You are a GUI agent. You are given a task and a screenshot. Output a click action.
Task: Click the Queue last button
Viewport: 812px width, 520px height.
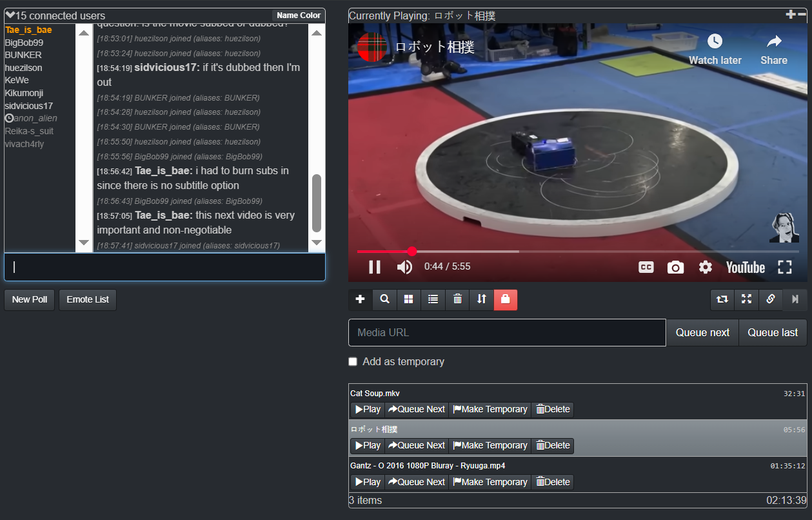[x=773, y=333]
